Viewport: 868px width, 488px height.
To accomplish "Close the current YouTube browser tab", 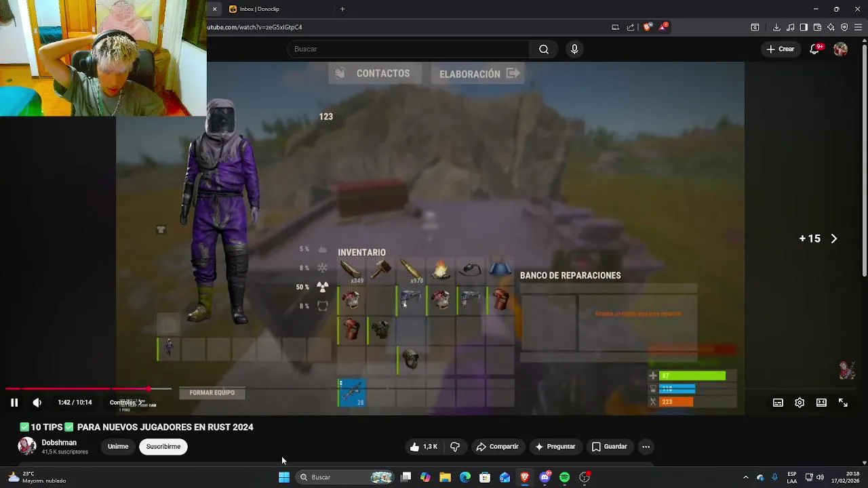I will point(214,9).
